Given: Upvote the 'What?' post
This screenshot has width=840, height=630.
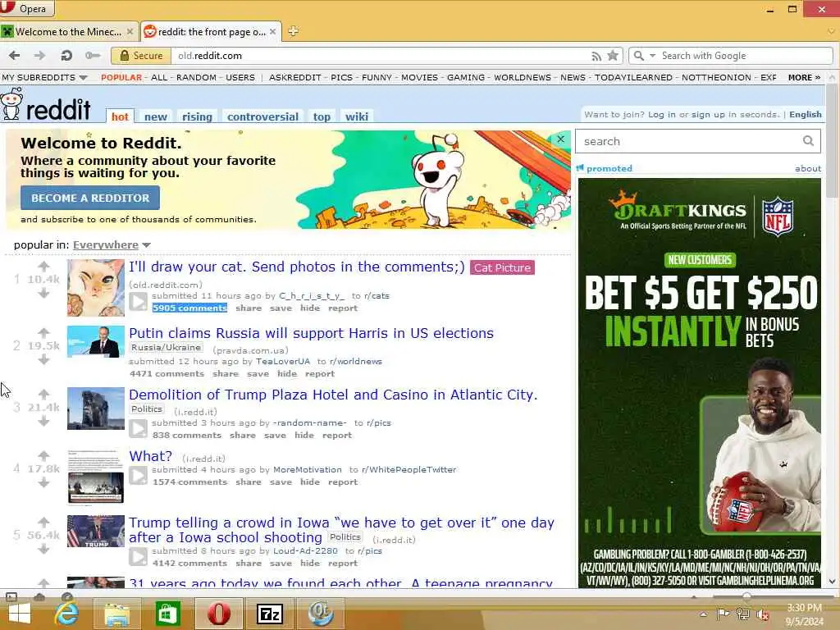Looking at the screenshot, I should point(43,455).
